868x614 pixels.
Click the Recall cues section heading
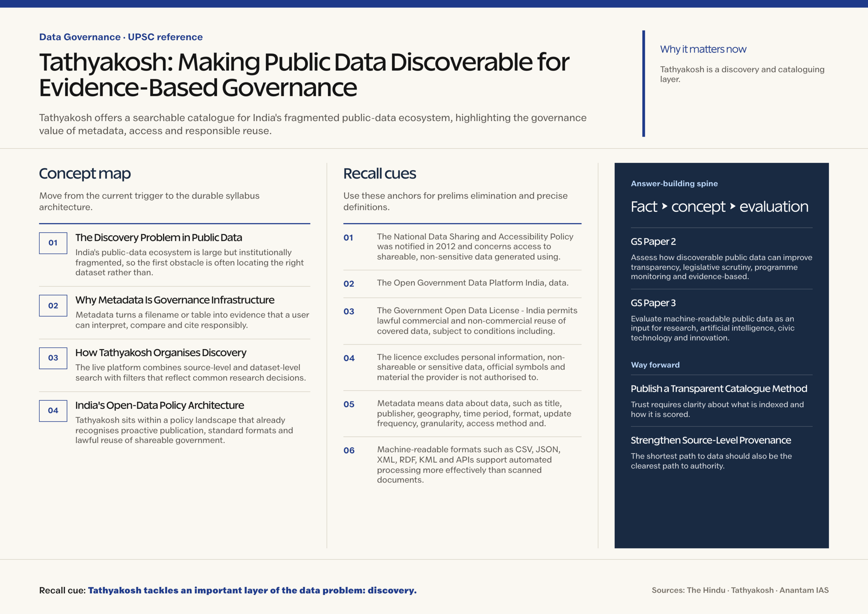click(379, 174)
